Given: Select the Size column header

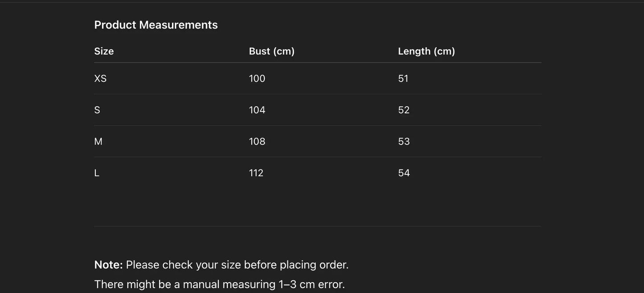Looking at the screenshot, I should click(104, 51).
